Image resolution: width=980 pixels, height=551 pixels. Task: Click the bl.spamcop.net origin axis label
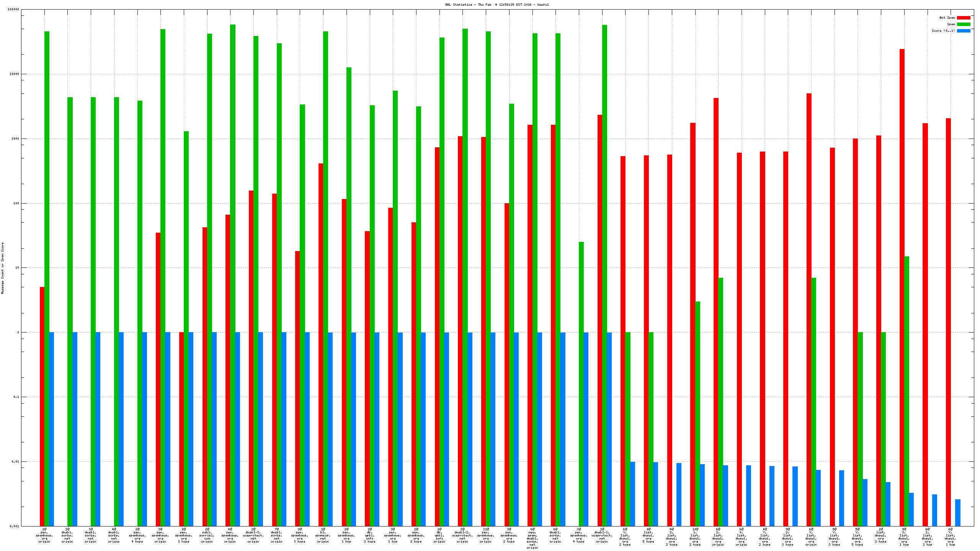pyautogui.click(x=323, y=535)
